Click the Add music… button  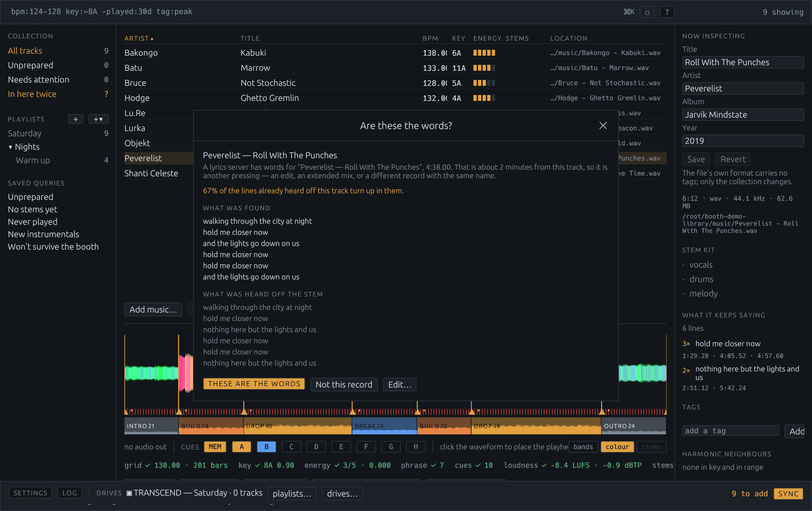153,309
